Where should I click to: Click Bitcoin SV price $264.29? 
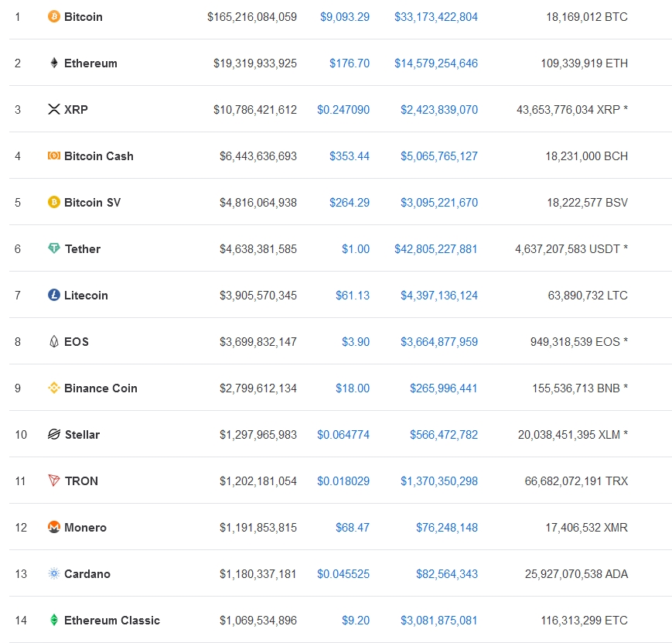350,202
